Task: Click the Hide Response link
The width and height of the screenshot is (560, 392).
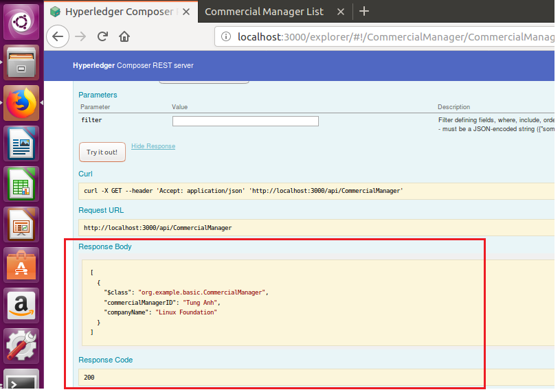Action: pos(153,146)
